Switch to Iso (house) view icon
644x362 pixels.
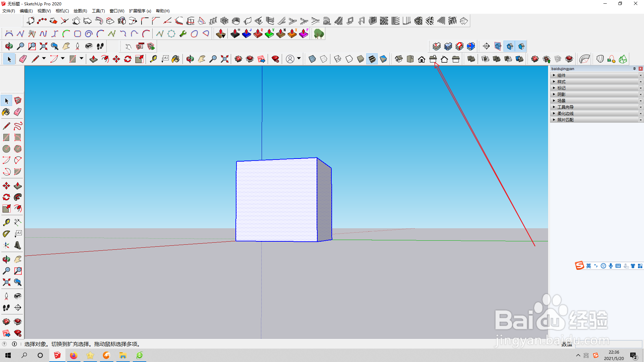point(399,59)
